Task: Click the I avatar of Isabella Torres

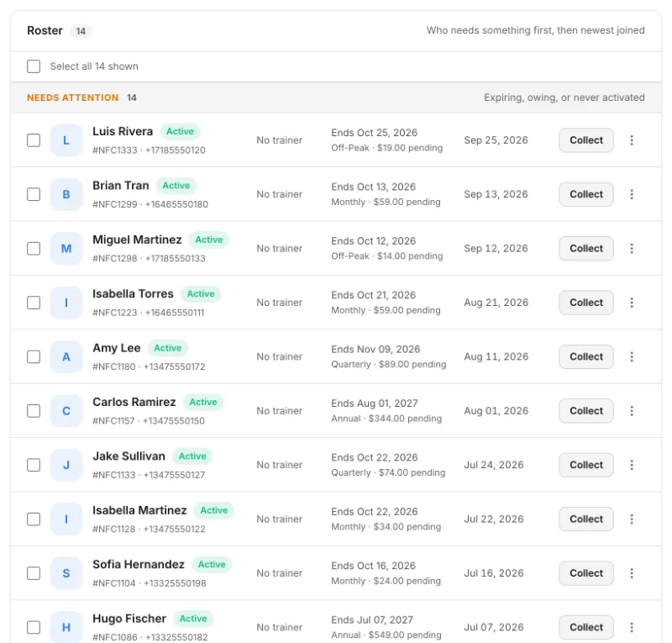Action: [x=66, y=303]
